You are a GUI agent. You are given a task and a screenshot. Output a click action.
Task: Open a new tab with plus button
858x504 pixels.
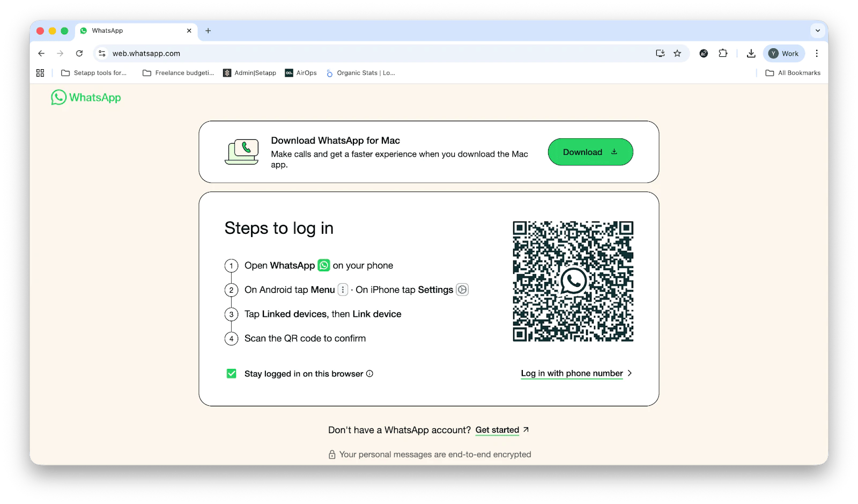tap(208, 31)
